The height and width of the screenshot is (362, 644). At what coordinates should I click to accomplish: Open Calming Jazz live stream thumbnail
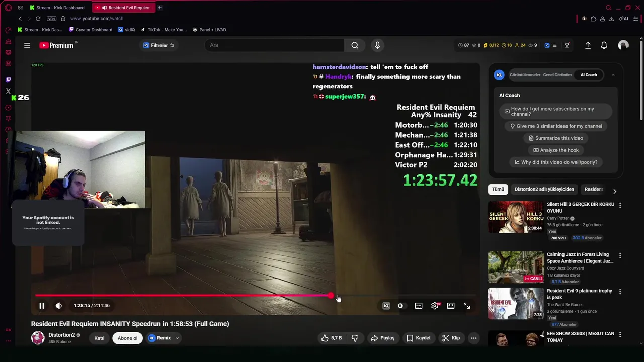click(516, 267)
